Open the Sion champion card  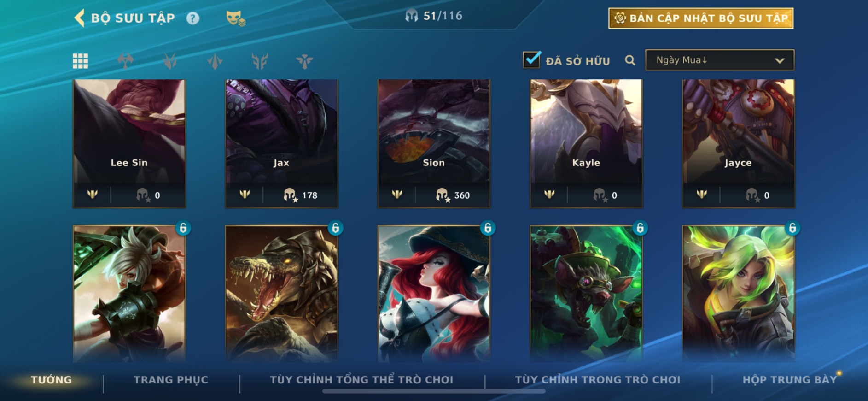(434, 143)
